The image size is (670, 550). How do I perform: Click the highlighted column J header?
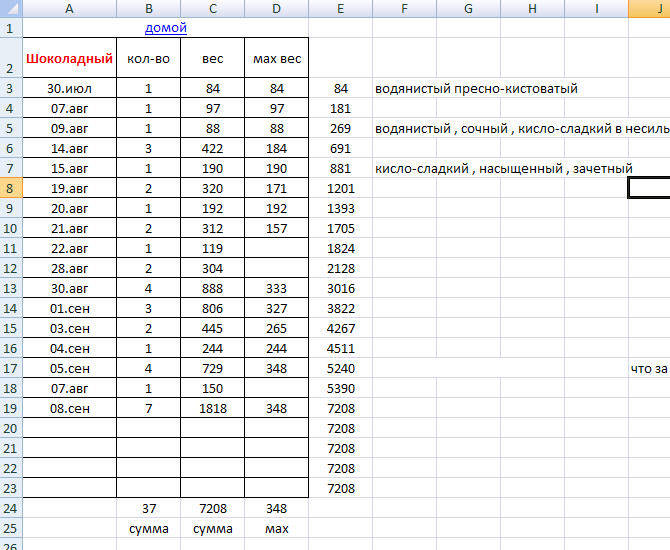click(649, 8)
